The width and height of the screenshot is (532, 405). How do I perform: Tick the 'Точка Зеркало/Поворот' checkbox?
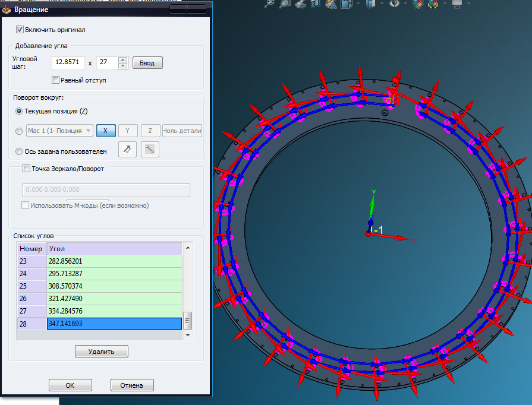click(x=26, y=169)
